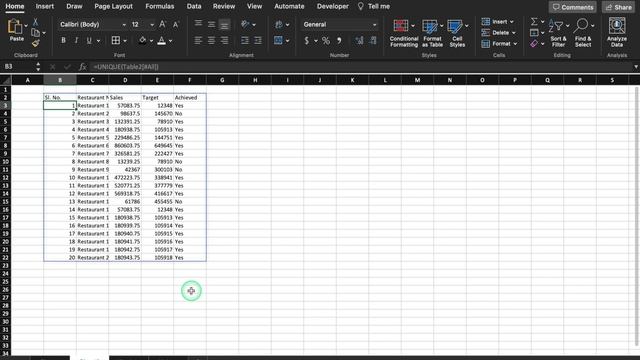The width and height of the screenshot is (640, 360).
Task: Click the Copy icon
Action: point(36,33)
